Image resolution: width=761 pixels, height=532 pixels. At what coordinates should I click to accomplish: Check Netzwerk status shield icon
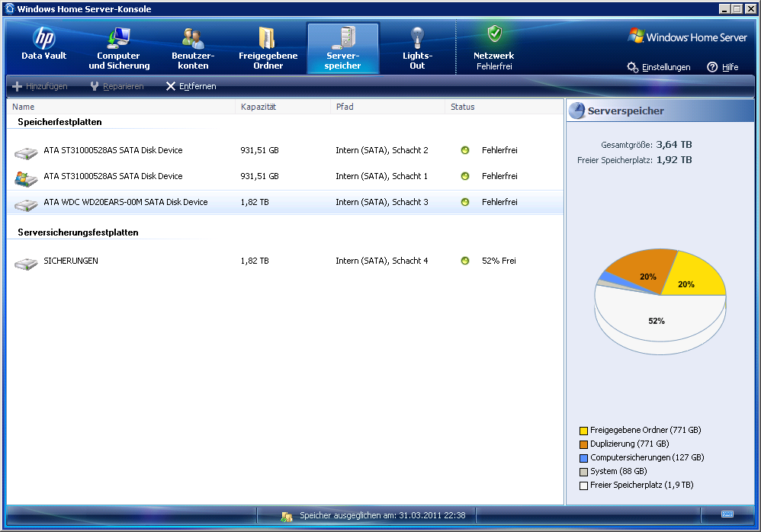coord(494,34)
